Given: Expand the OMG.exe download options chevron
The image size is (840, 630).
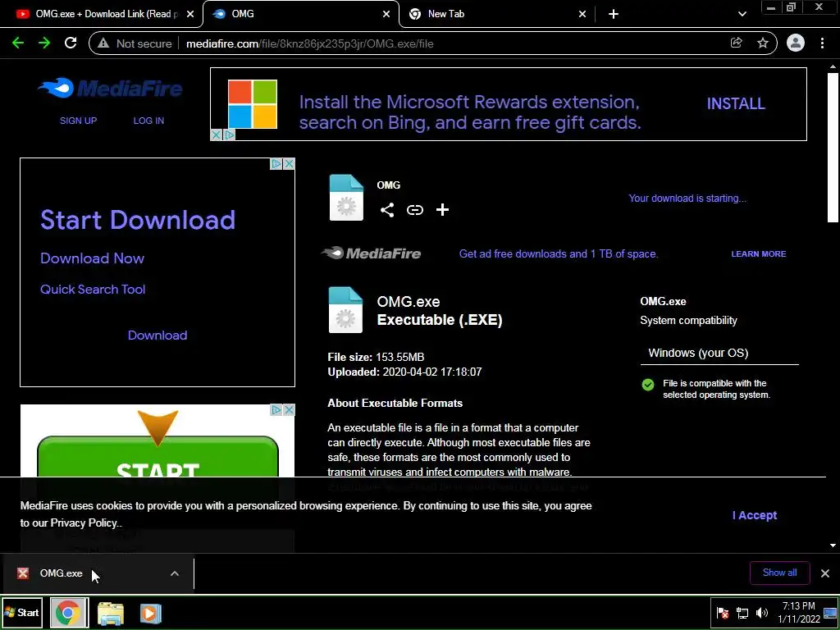Looking at the screenshot, I should (175, 573).
